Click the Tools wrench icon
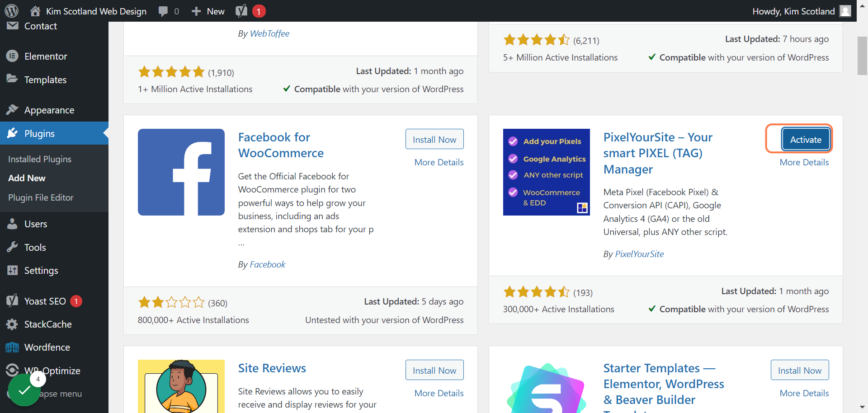868x413 pixels. pos(12,247)
